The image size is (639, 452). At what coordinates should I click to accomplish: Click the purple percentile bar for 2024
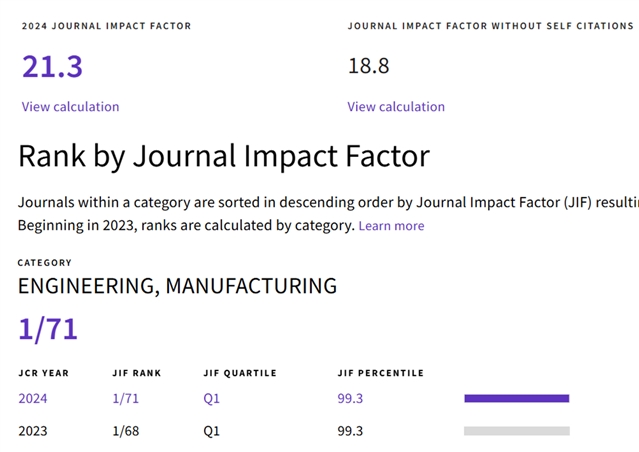(x=516, y=399)
